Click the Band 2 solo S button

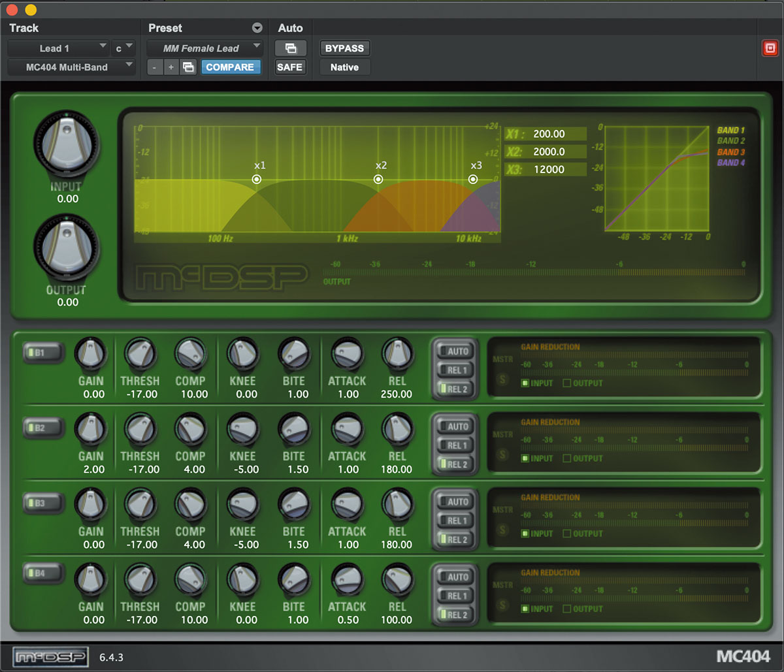click(x=502, y=454)
